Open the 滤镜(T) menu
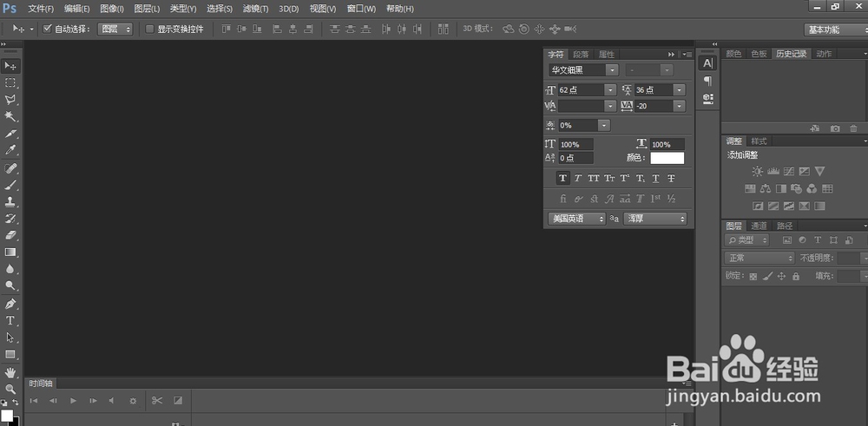 tap(256, 9)
